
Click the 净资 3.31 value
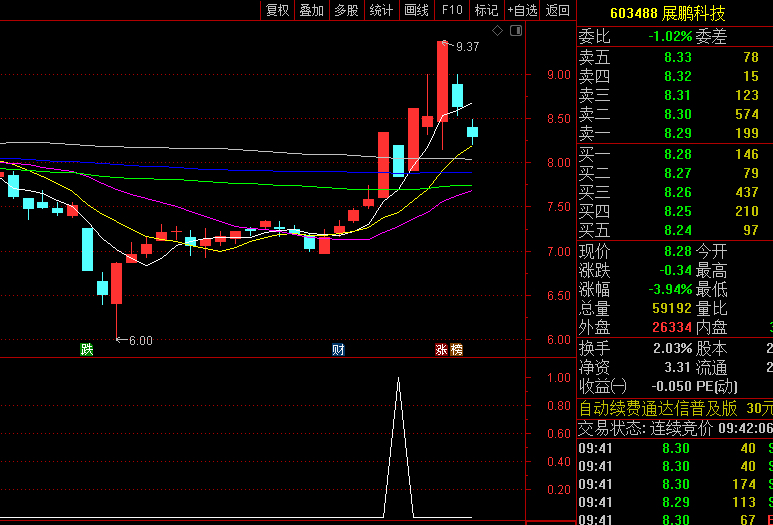(x=677, y=368)
